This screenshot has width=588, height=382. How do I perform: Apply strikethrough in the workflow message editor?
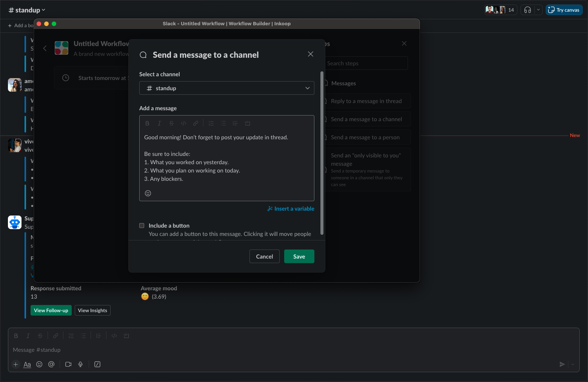[171, 123]
